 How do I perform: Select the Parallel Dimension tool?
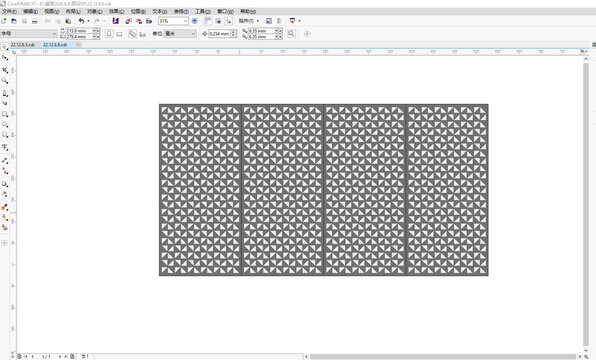point(5,160)
